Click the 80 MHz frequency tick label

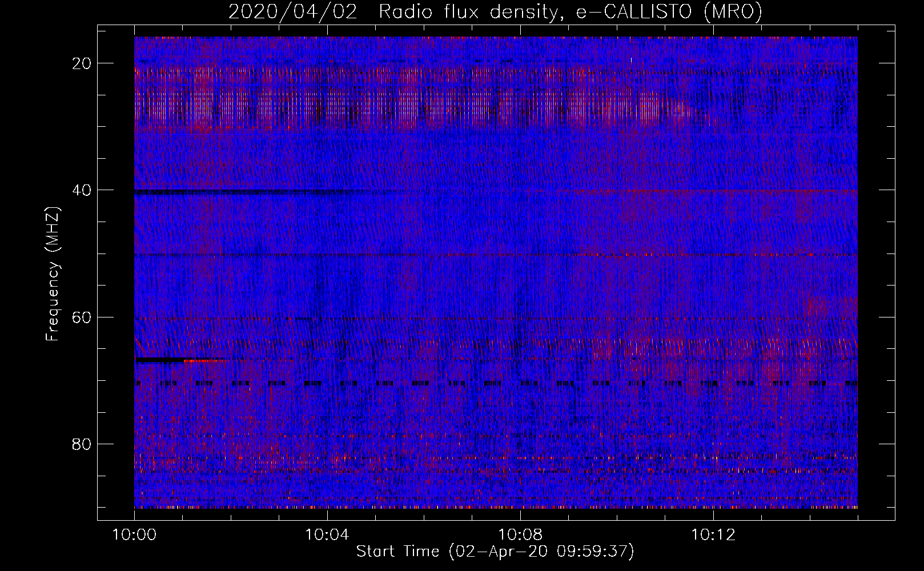82,444
